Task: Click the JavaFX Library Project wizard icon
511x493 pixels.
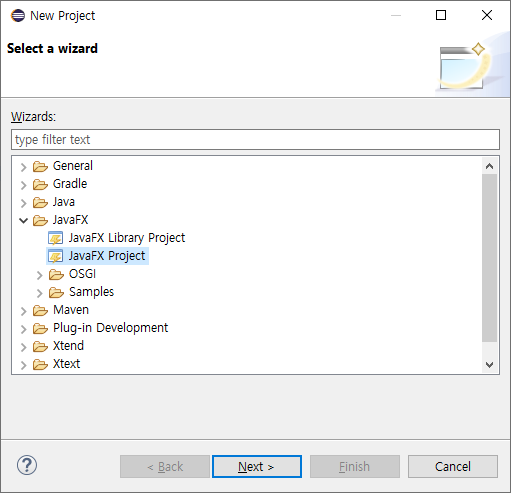Action: (x=56, y=238)
